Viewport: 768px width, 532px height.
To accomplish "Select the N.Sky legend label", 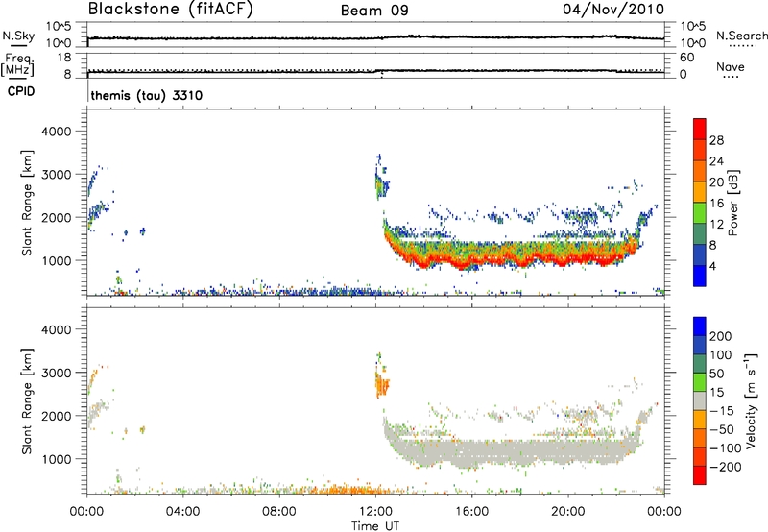I will 18,36.
